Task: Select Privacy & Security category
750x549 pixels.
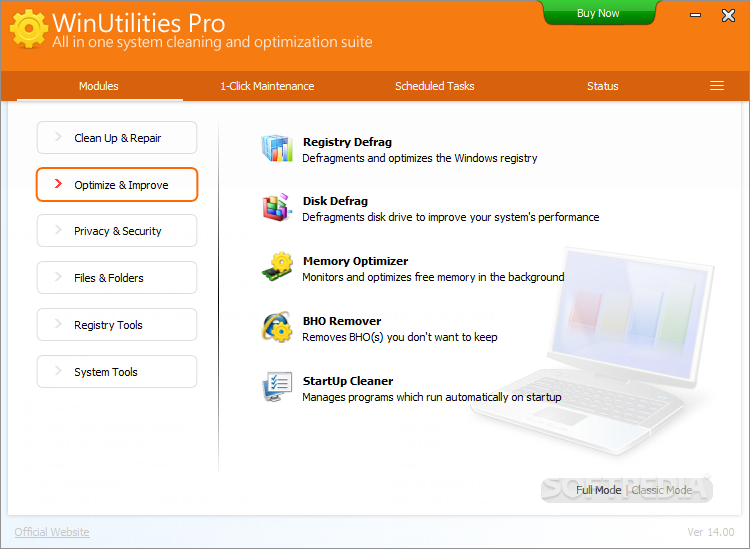Action: (117, 231)
